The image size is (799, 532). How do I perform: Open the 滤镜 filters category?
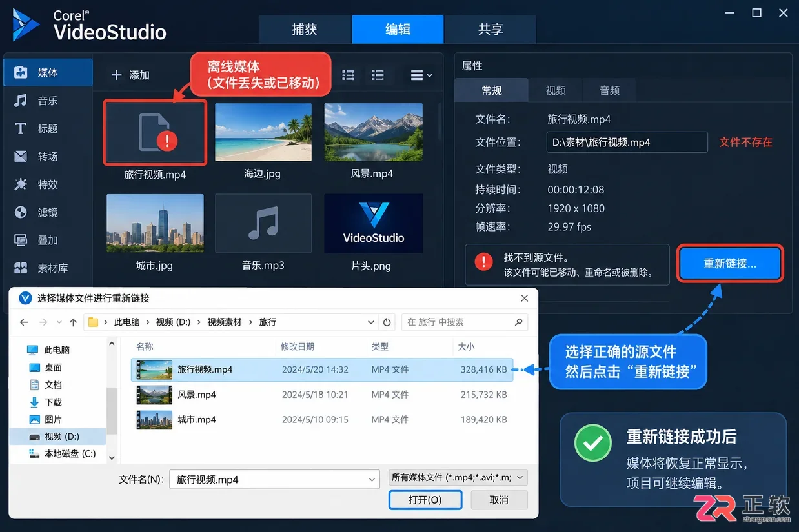48,212
